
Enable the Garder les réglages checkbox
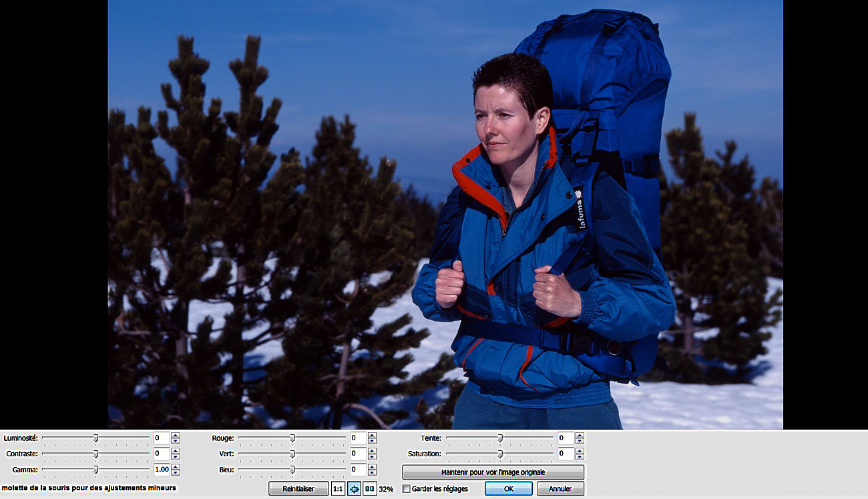(406, 489)
